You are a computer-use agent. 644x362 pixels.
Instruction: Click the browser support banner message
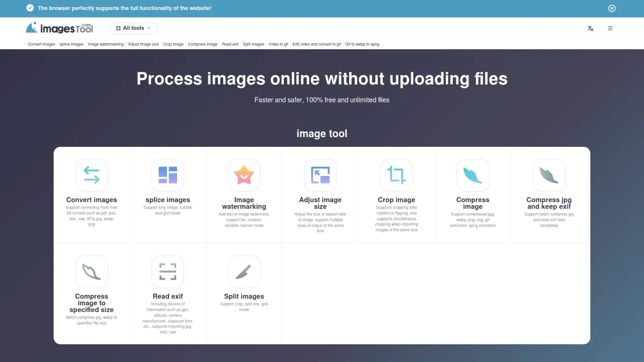click(x=125, y=8)
